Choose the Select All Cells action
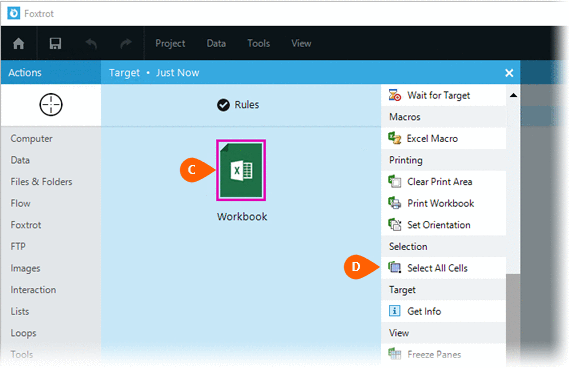The width and height of the screenshot is (577, 385). pyautogui.click(x=443, y=268)
